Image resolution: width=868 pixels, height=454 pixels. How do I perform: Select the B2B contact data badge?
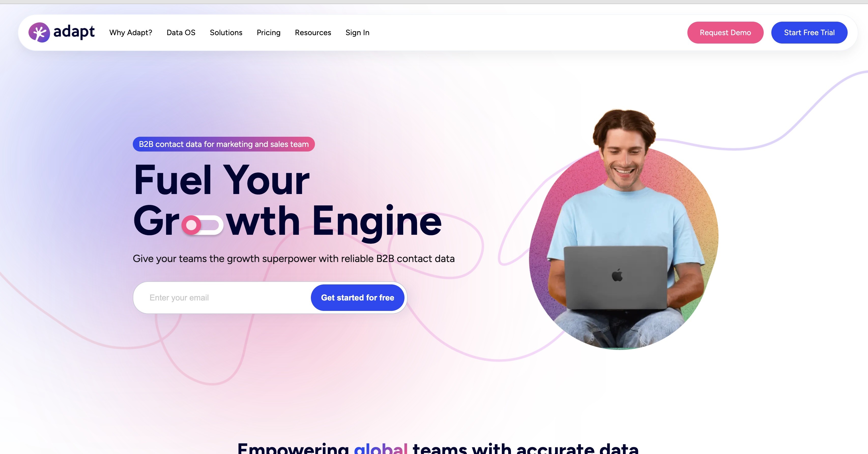point(224,144)
